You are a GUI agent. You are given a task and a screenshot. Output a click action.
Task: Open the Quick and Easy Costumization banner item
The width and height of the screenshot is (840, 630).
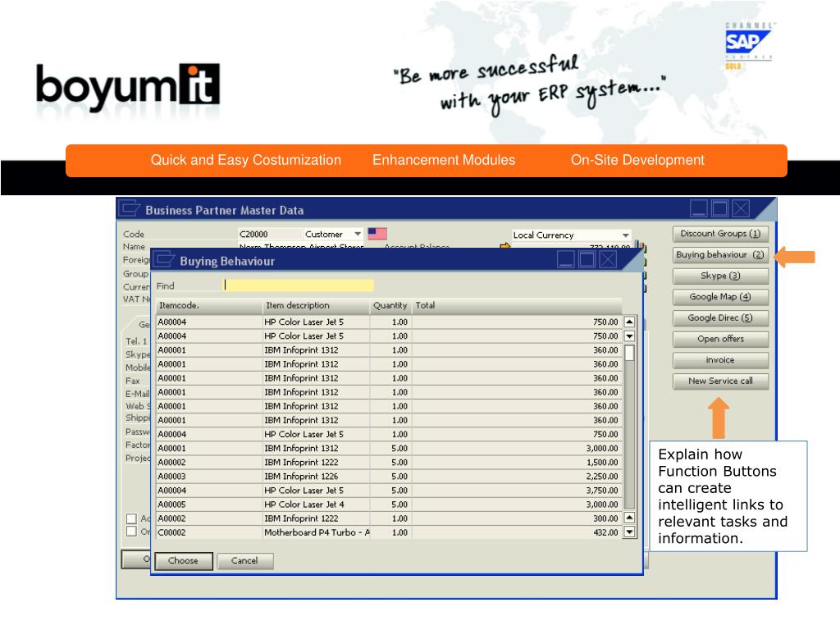tap(246, 160)
